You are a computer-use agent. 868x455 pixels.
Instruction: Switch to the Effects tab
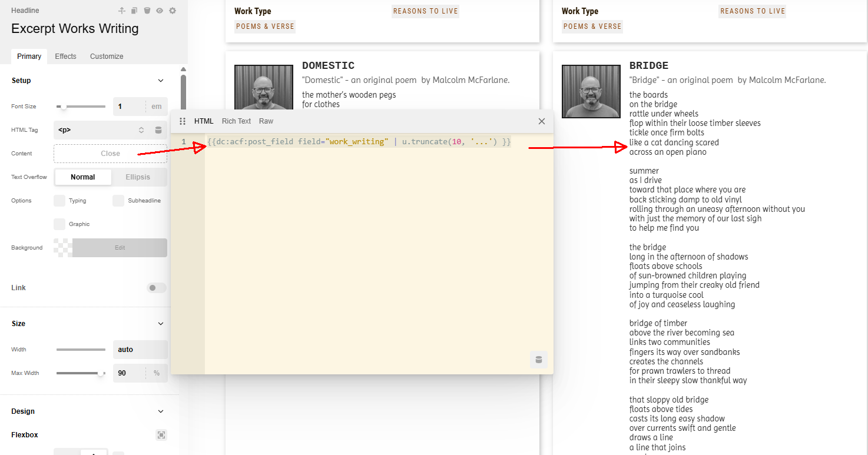[x=65, y=57]
